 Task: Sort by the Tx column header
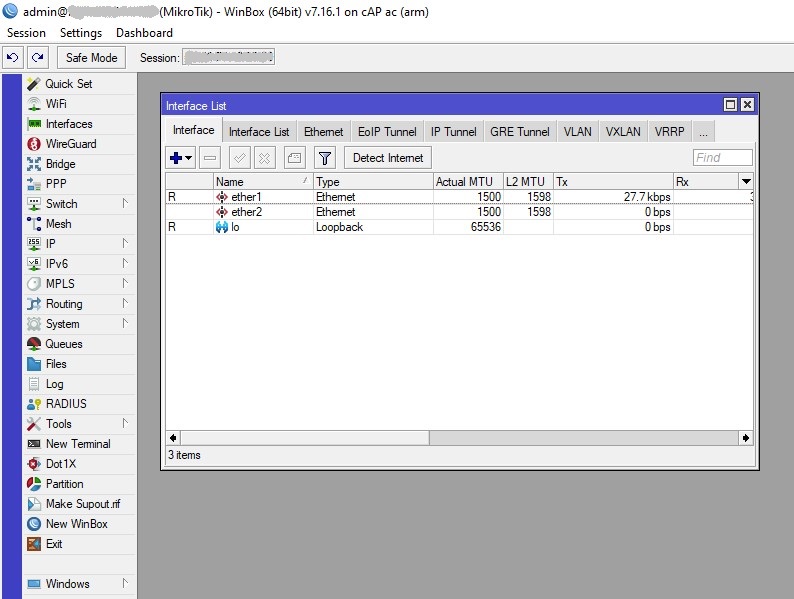[613, 181]
